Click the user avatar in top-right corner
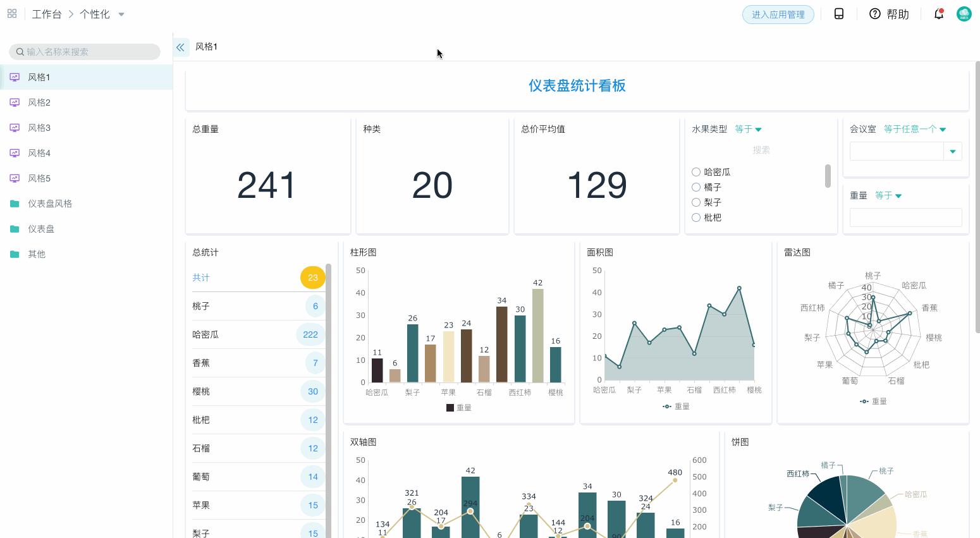The image size is (980, 538). [x=964, y=13]
